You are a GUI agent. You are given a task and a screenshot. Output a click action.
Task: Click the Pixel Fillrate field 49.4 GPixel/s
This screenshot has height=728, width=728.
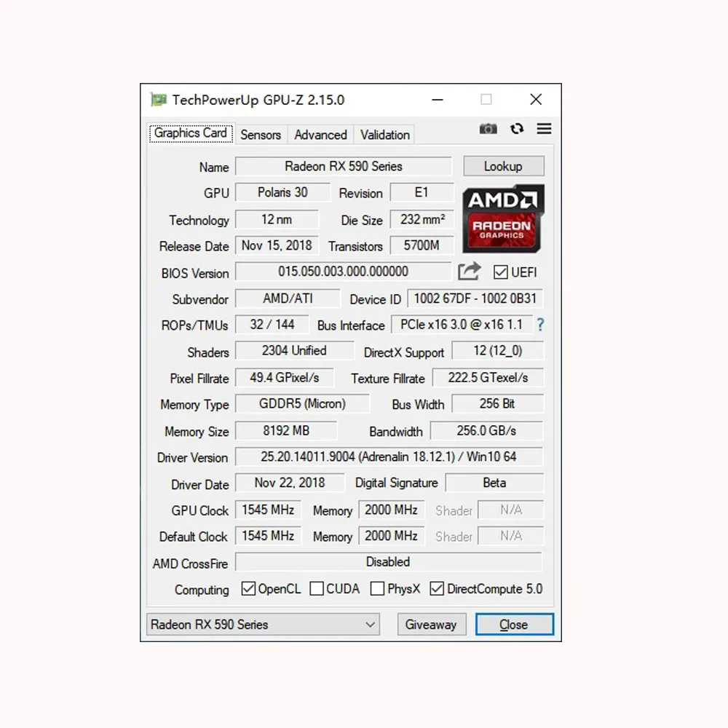[x=285, y=377]
